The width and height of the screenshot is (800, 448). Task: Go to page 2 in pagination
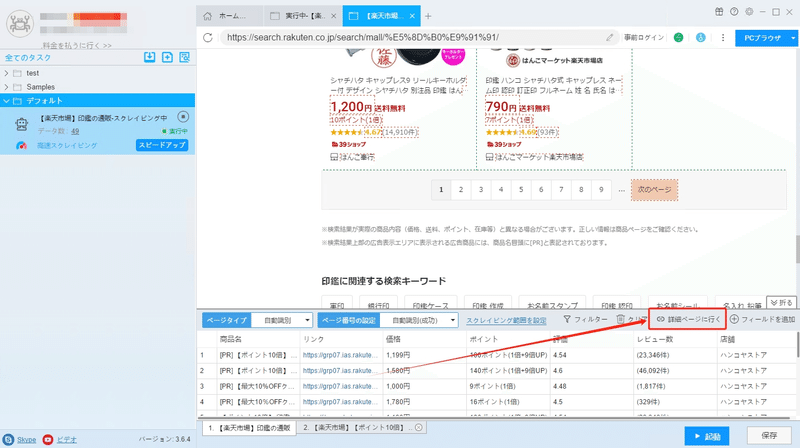tap(461, 190)
